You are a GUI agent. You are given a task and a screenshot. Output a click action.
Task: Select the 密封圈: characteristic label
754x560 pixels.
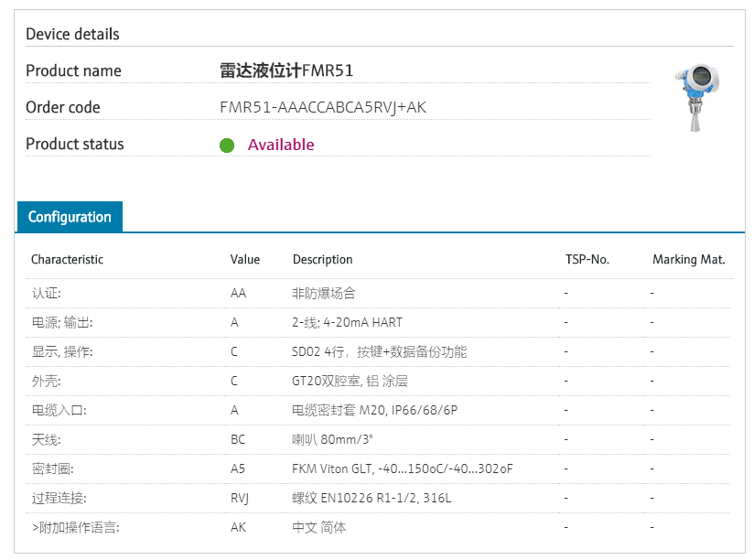click(x=52, y=469)
